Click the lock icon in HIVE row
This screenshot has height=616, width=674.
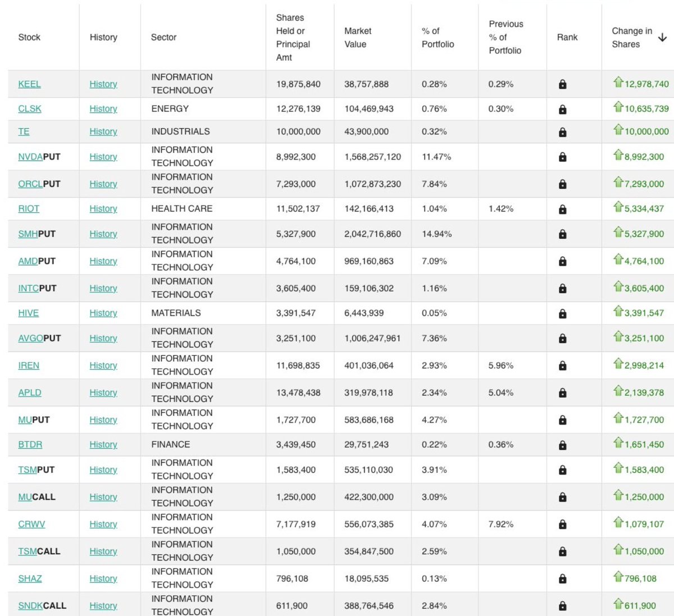tap(562, 313)
